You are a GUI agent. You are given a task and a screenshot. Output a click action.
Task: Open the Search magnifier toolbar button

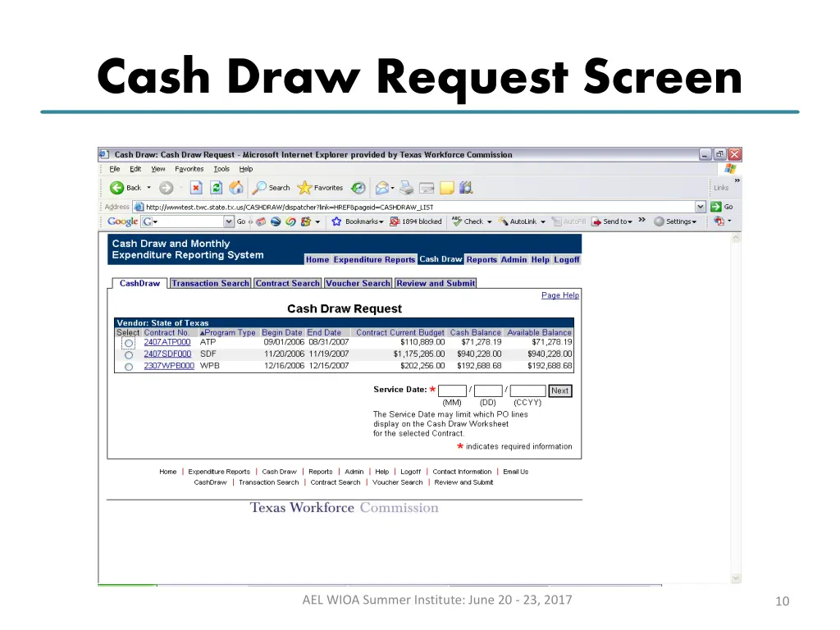271,188
